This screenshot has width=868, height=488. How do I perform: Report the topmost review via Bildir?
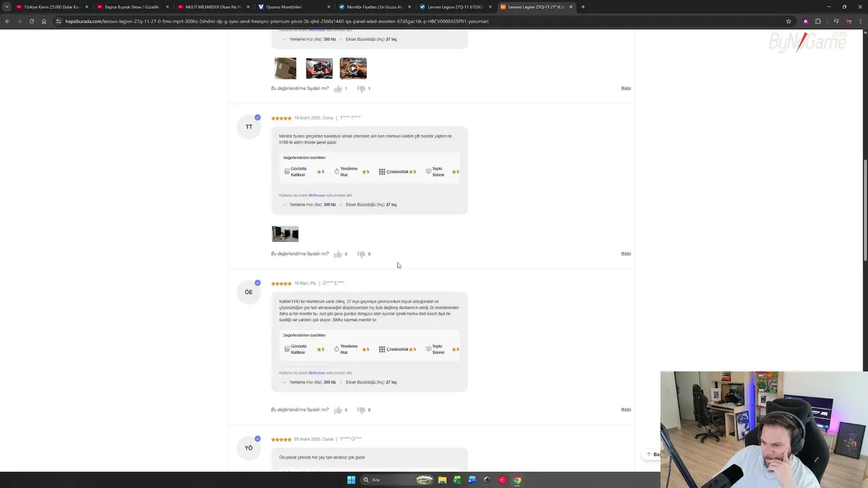[626, 89]
